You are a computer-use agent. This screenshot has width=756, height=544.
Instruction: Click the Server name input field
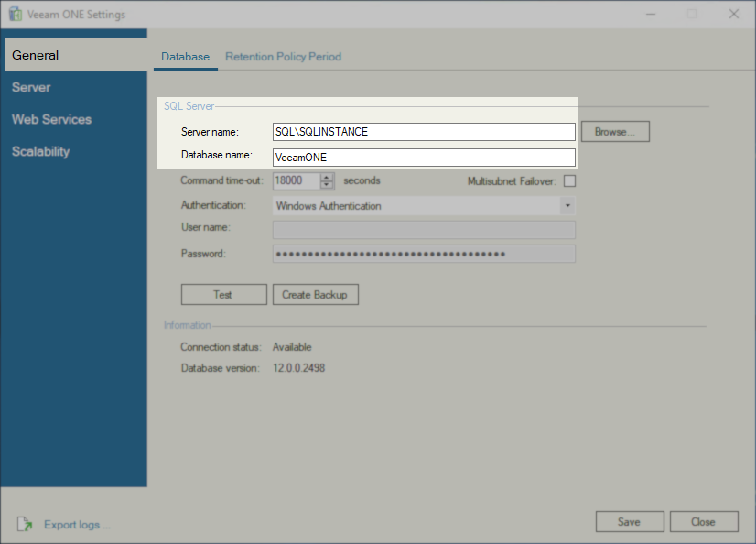pos(424,132)
